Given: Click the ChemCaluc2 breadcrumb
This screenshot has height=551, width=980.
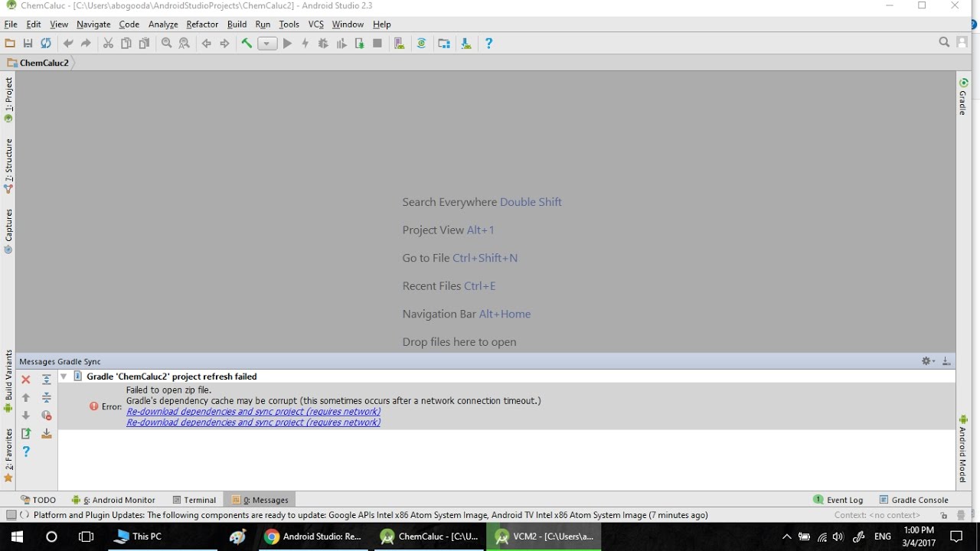Looking at the screenshot, I should (38, 63).
